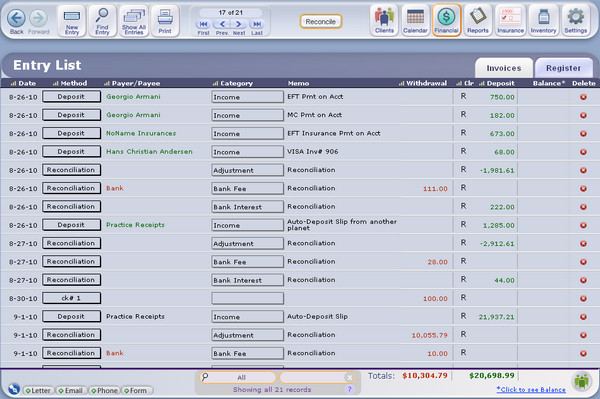The height and width of the screenshot is (399, 600).
Task: Open Settings gear
Action: click(x=576, y=21)
